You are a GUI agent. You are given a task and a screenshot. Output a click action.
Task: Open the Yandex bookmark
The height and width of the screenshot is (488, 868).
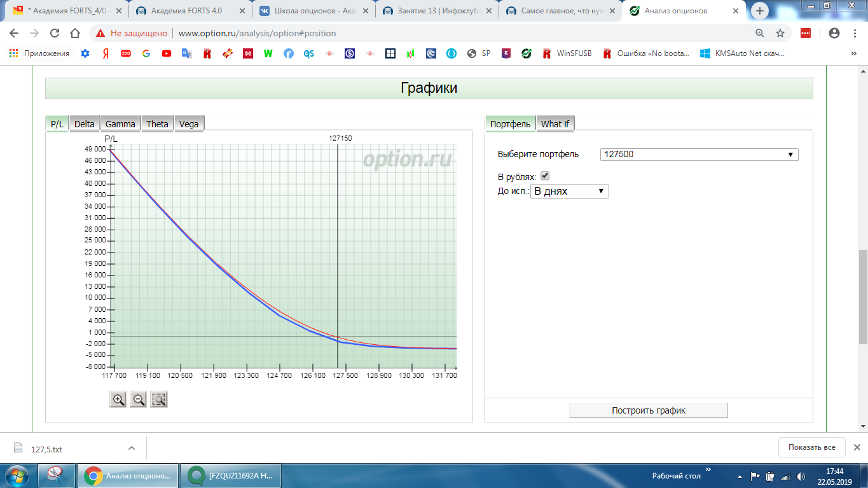click(106, 53)
